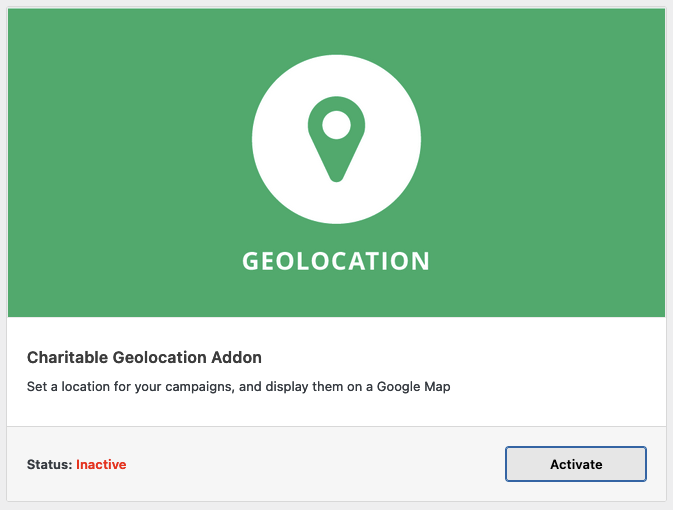Viewport: 673px width, 510px height.
Task: Click the letter G in GEOLOCATION
Action: [250, 261]
